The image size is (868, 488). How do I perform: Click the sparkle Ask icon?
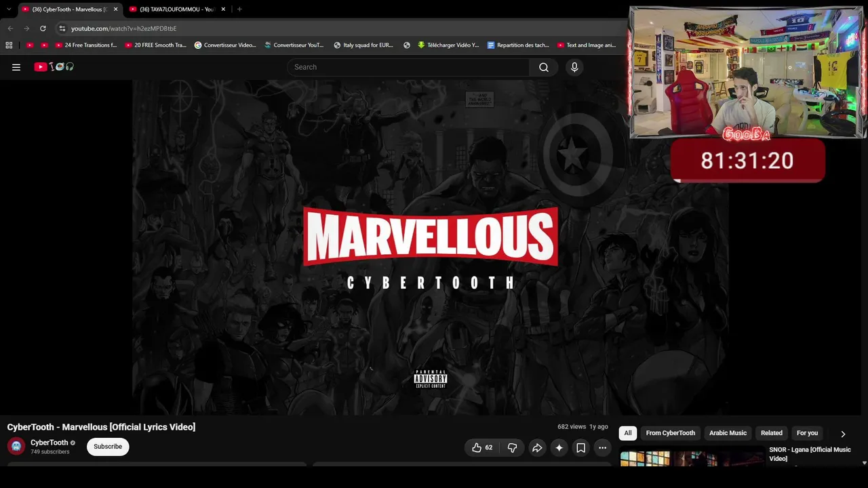click(559, 447)
